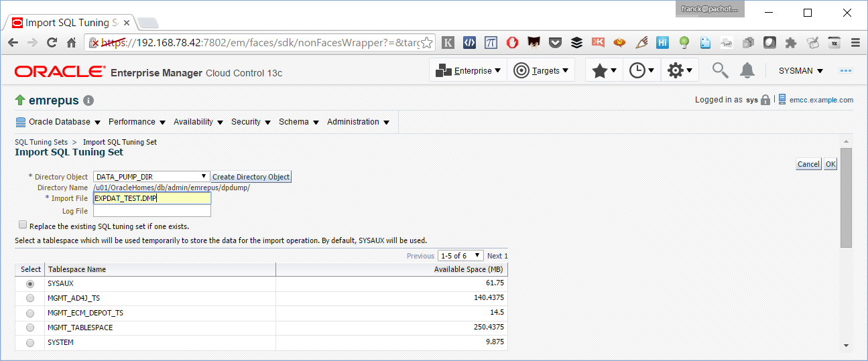The width and height of the screenshot is (868, 361).
Task: Click the 61.75 available space cell
Action: [392, 284]
